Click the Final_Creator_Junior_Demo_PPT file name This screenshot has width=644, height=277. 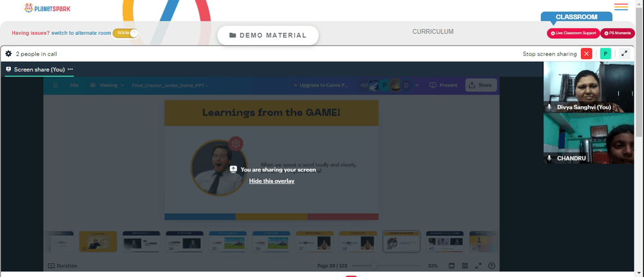pyautogui.click(x=171, y=86)
